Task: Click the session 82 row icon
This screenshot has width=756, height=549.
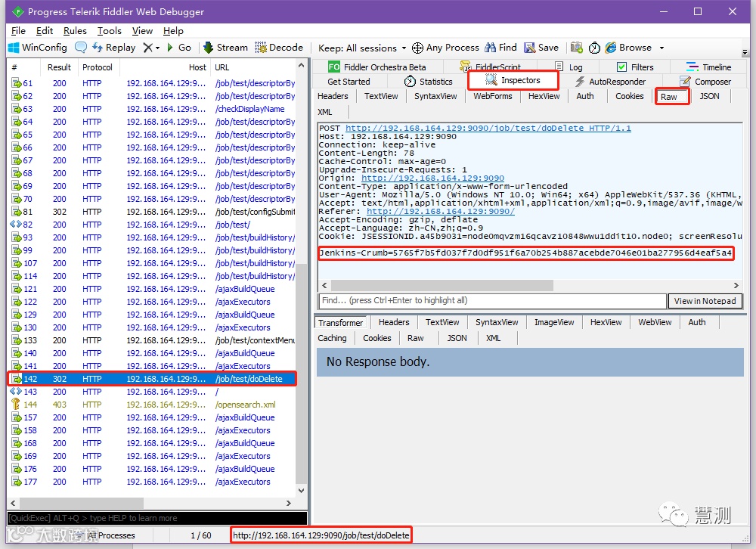Action: [x=15, y=225]
